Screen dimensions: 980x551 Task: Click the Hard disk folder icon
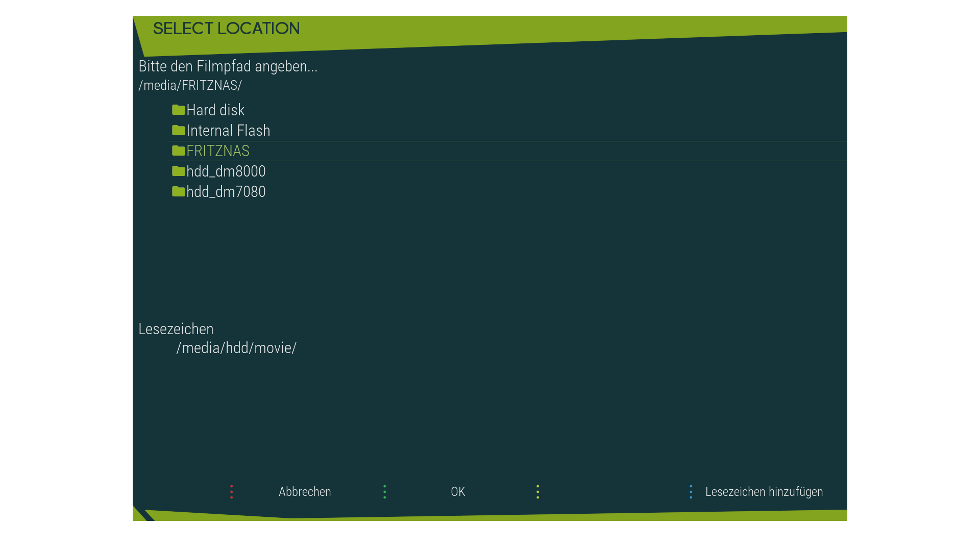pyautogui.click(x=178, y=110)
